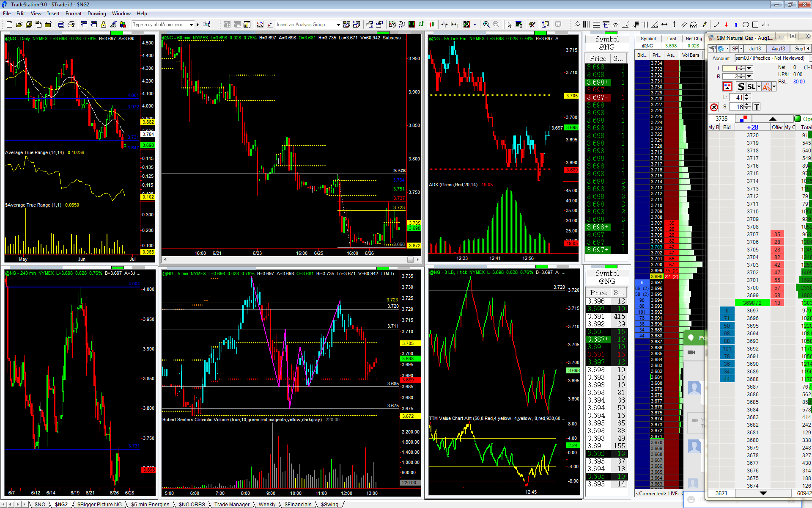Select the rectangle drawing tool
812x508 pixels.
755,25
